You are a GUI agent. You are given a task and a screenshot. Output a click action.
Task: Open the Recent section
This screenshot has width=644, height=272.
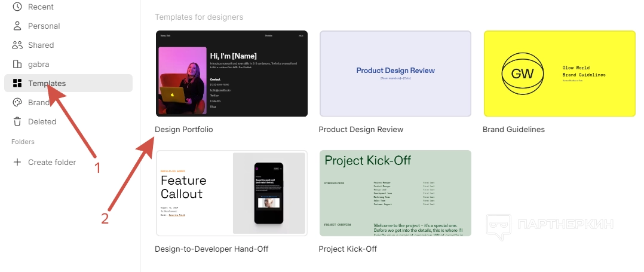pyautogui.click(x=41, y=7)
